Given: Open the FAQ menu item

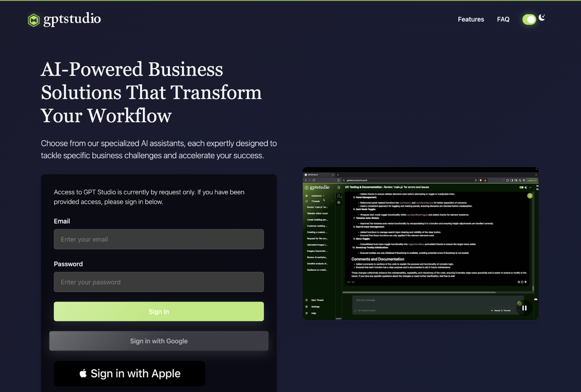Looking at the screenshot, I should [x=503, y=19].
